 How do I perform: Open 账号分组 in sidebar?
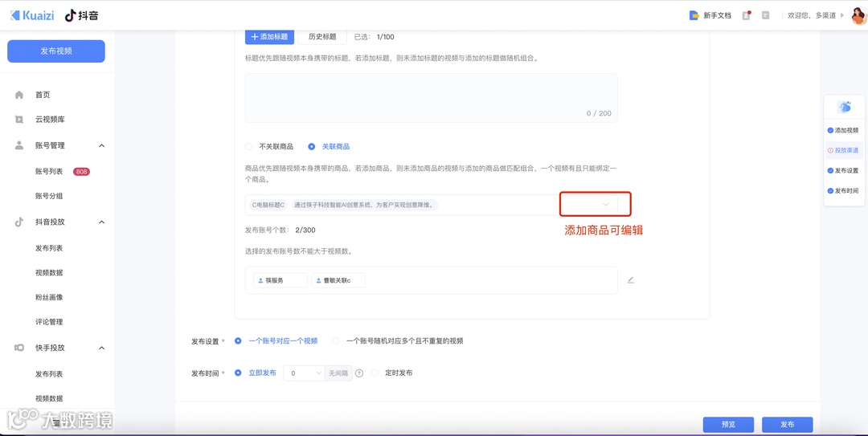tap(49, 196)
